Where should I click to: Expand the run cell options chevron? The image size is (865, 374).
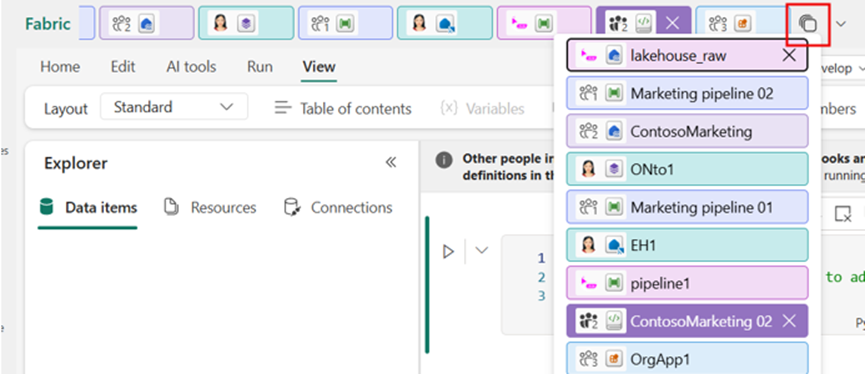coord(482,251)
